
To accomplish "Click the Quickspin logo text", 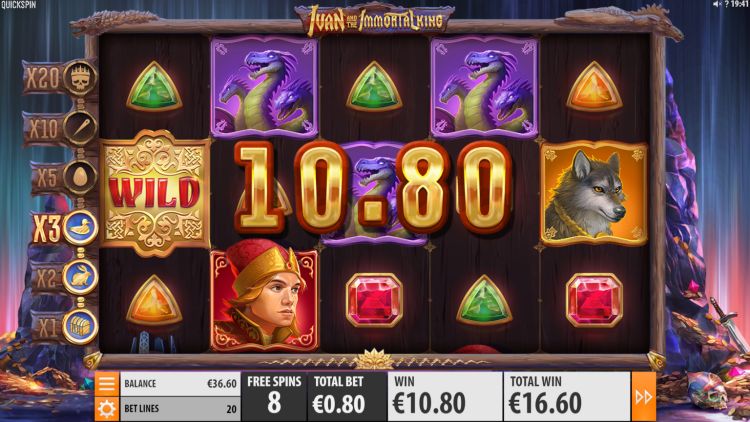I will coord(18,4).
